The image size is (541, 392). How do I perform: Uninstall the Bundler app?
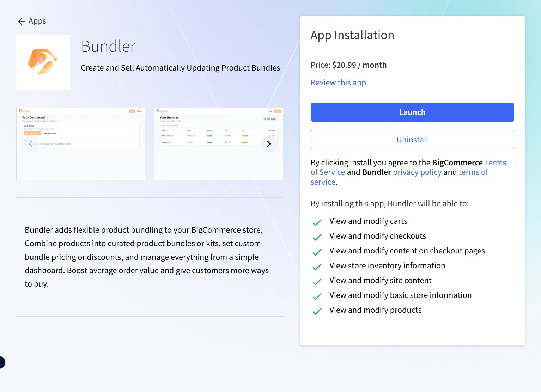coord(412,140)
